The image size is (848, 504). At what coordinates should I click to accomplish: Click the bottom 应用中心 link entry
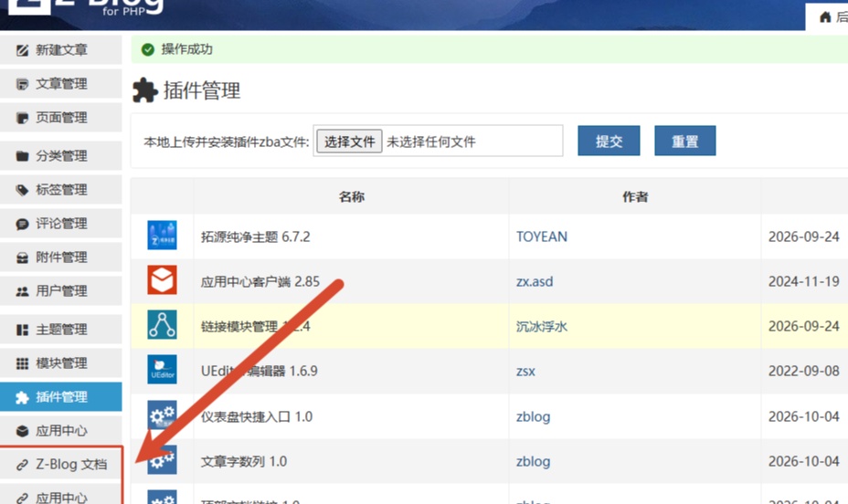(60, 496)
